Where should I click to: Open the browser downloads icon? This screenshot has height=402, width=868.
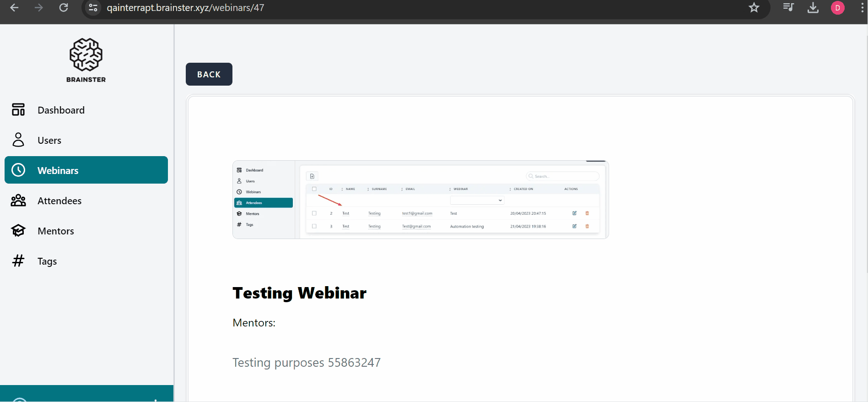point(813,8)
